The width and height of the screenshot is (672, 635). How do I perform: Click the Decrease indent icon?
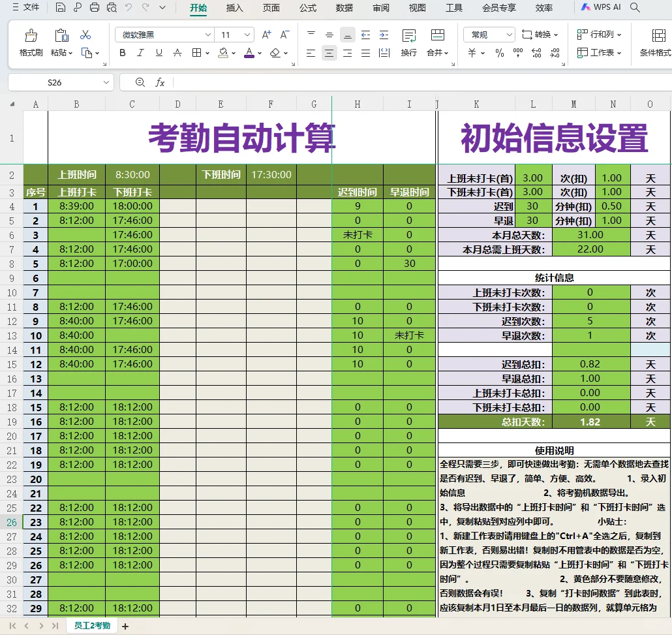click(365, 35)
